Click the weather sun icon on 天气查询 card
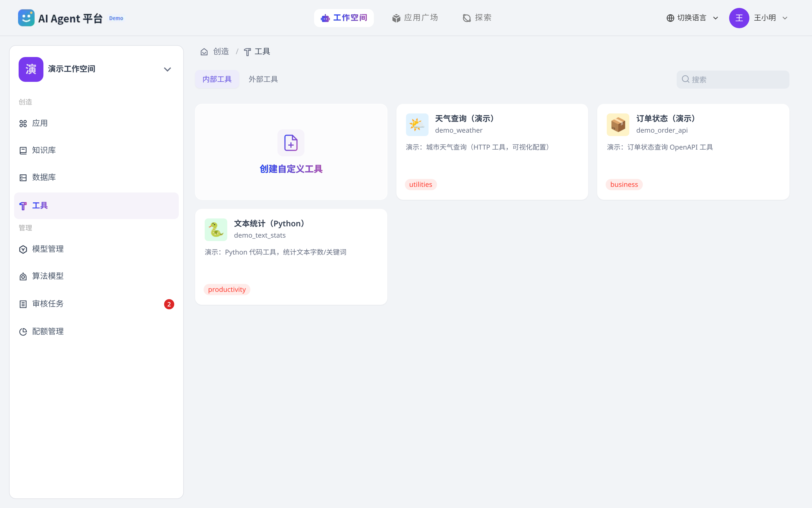The width and height of the screenshot is (812, 508). pos(417,125)
